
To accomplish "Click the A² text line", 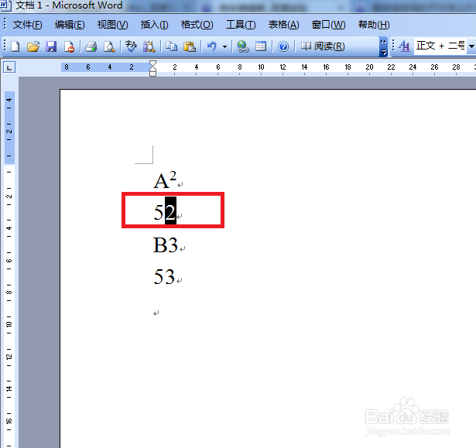I will [165, 180].
